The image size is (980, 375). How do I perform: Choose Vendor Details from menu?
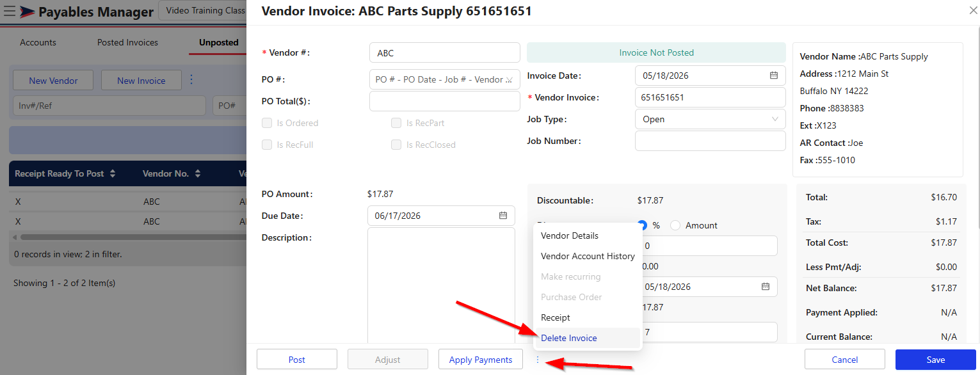pyautogui.click(x=588, y=235)
